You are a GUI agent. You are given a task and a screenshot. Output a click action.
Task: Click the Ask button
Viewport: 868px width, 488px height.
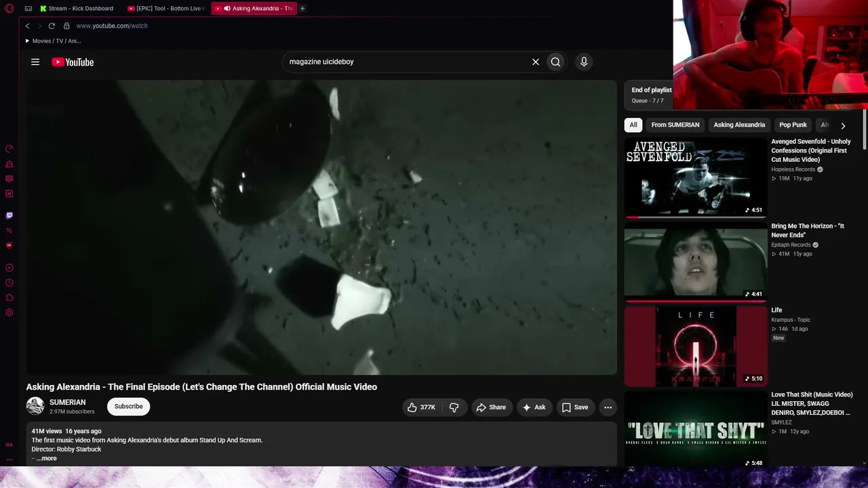coord(534,407)
